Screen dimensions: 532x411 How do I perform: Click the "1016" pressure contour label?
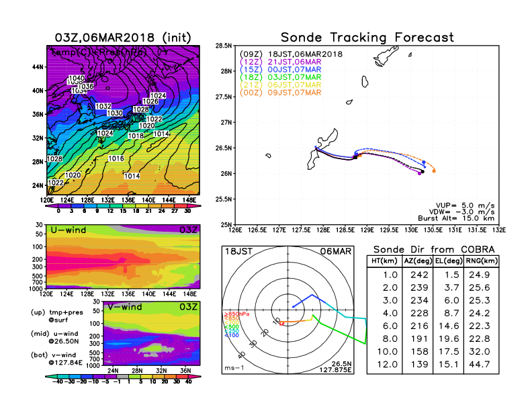116,158
